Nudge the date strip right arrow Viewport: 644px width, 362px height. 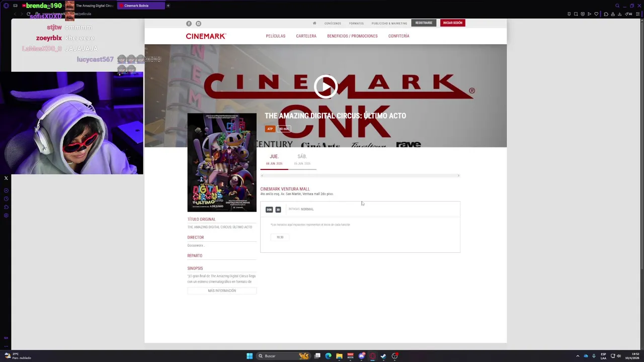(458, 175)
